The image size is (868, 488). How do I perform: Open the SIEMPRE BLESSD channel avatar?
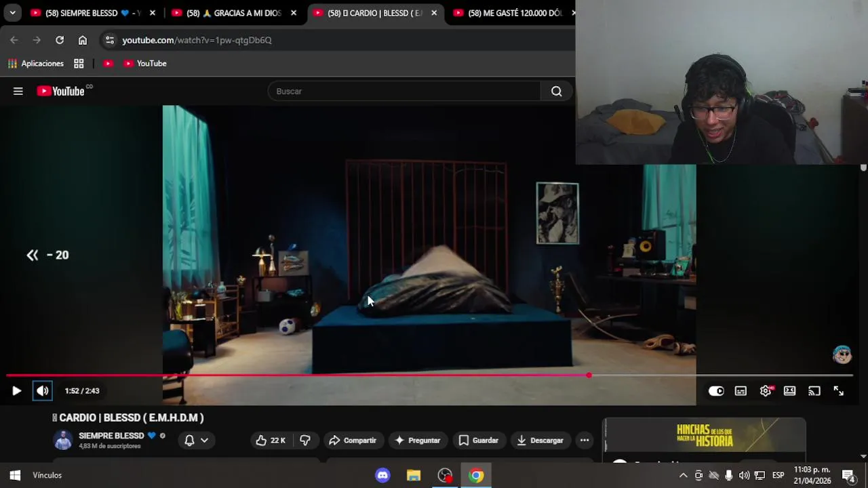coord(63,441)
